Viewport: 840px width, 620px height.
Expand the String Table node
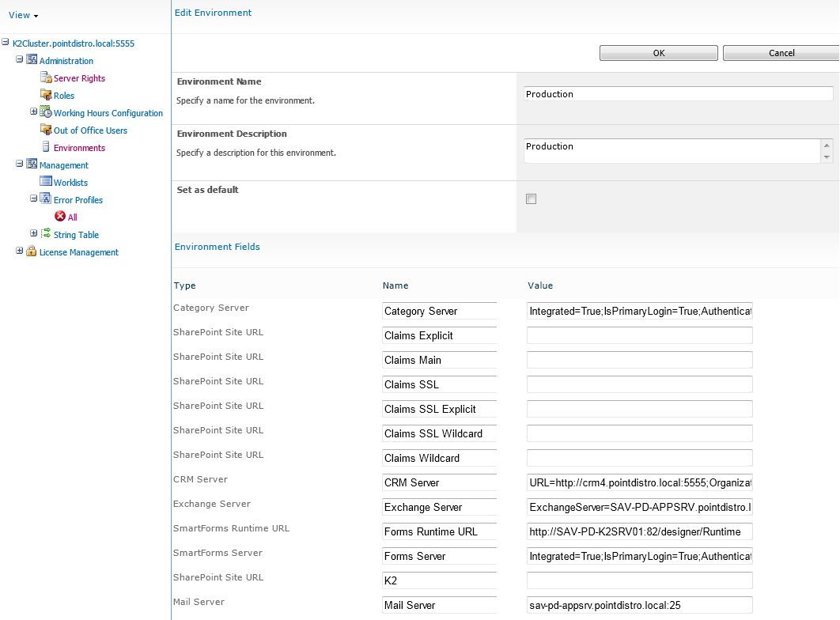[x=33, y=233]
